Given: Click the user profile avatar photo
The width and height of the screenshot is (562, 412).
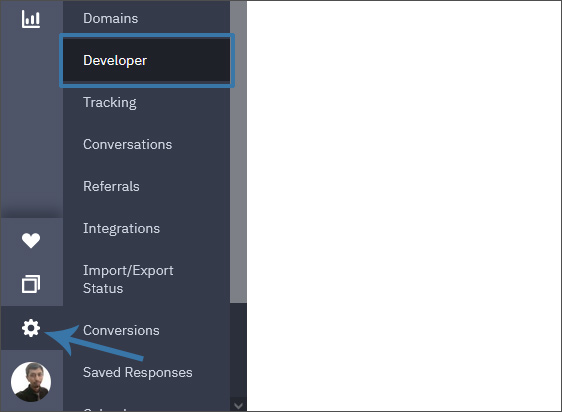Looking at the screenshot, I should coord(31,382).
